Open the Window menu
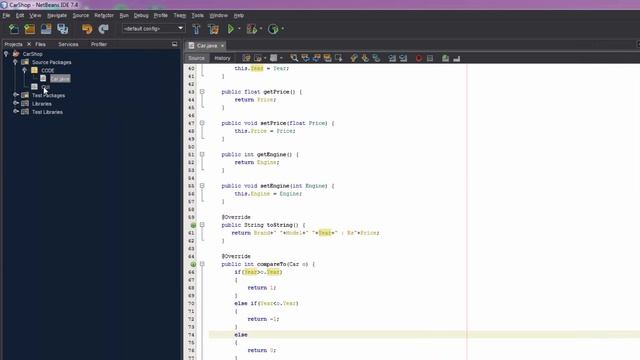The height and width of the screenshot is (360, 640). pyautogui.click(x=218, y=16)
